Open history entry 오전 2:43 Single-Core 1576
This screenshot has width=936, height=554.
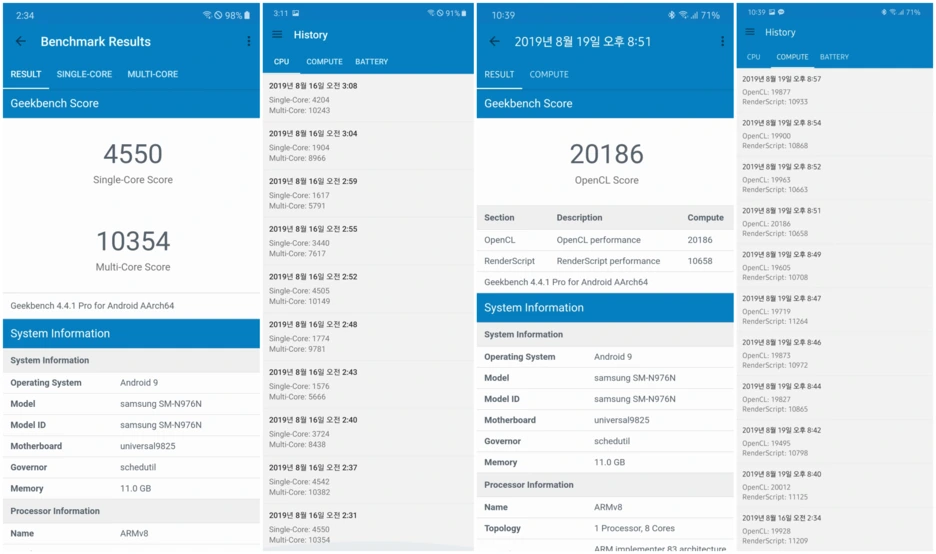[368, 384]
